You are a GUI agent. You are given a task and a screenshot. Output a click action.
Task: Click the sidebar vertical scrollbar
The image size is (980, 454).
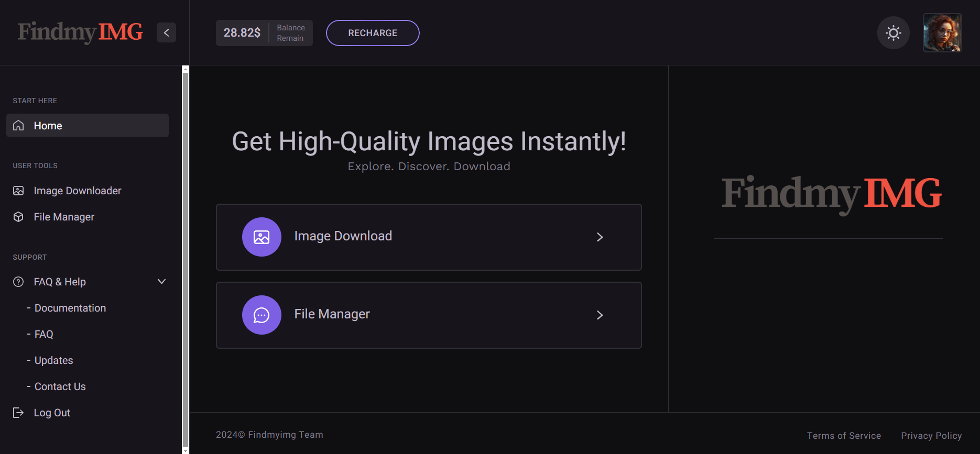185,257
